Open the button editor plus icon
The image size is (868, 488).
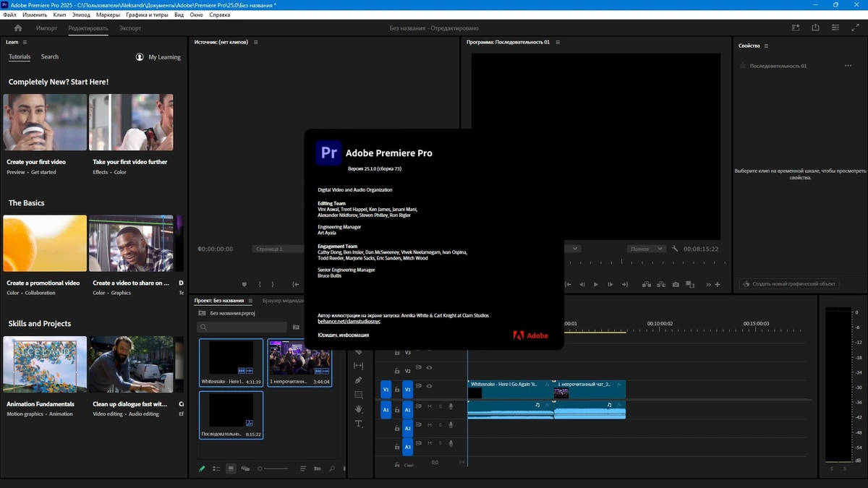tap(718, 285)
